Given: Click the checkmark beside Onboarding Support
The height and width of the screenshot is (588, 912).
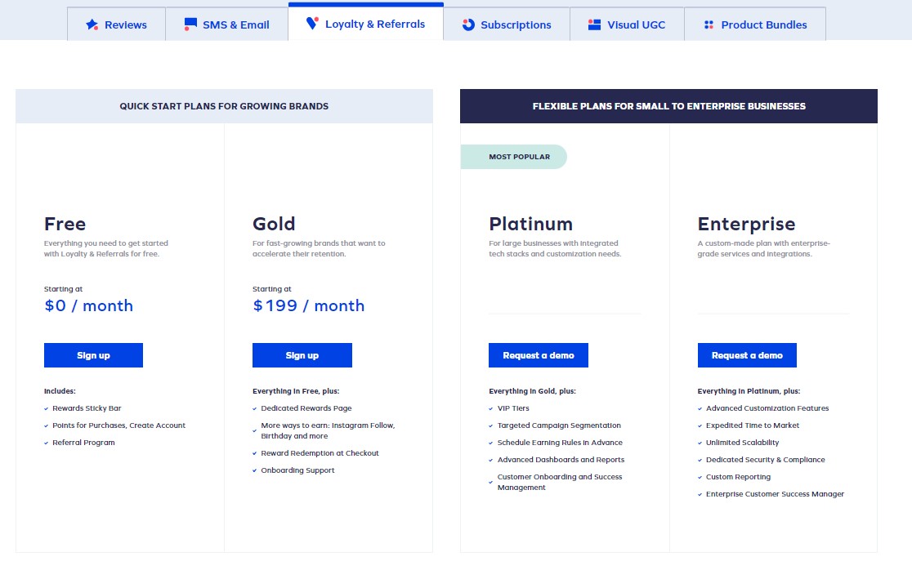Looking at the screenshot, I should (x=254, y=470).
